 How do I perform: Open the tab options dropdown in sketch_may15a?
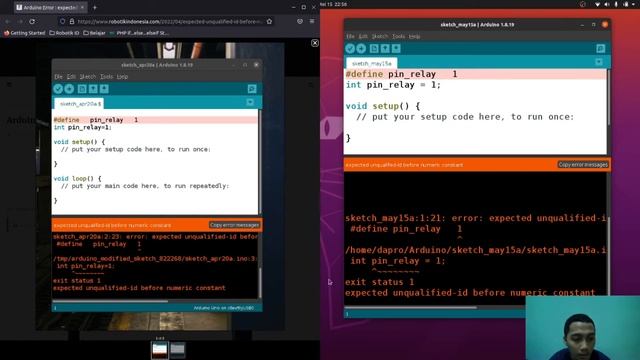click(599, 62)
